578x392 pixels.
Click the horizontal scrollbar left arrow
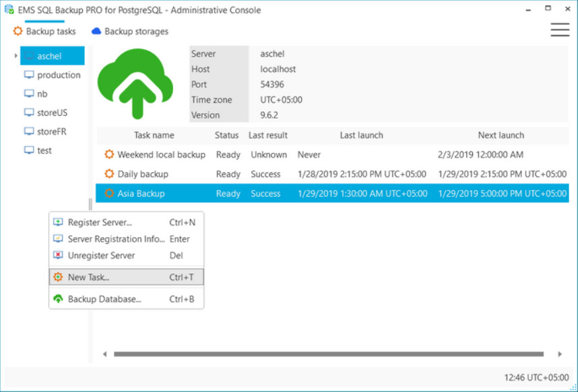pyautogui.click(x=104, y=354)
